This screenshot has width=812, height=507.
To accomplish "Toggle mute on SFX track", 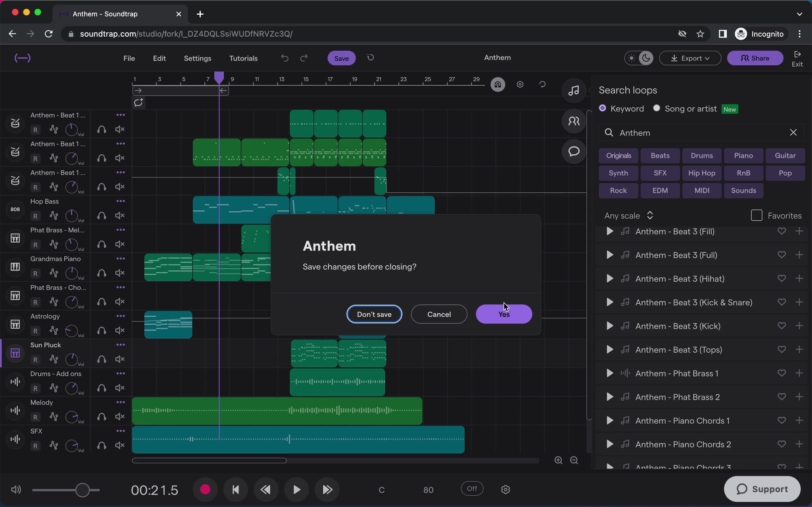I will (x=120, y=446).
